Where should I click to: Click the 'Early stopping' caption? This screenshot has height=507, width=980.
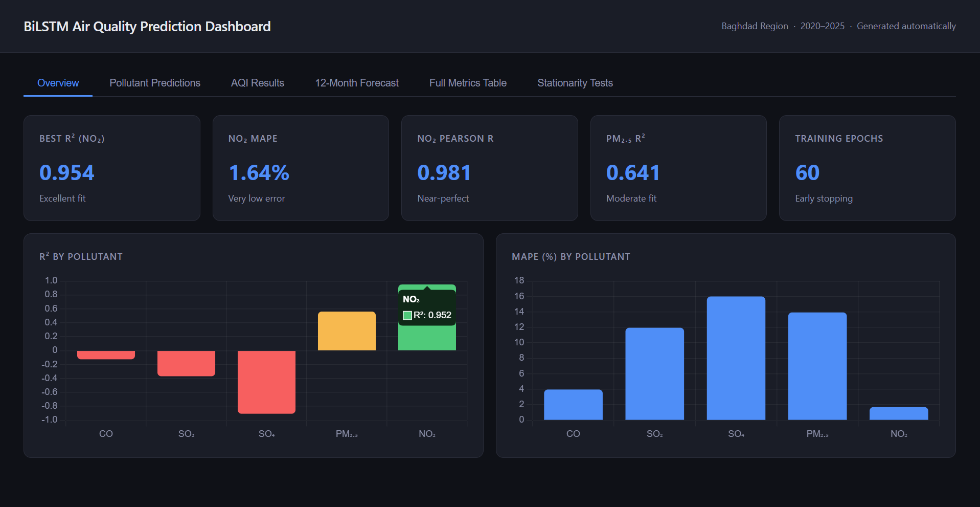click(824, 199)
